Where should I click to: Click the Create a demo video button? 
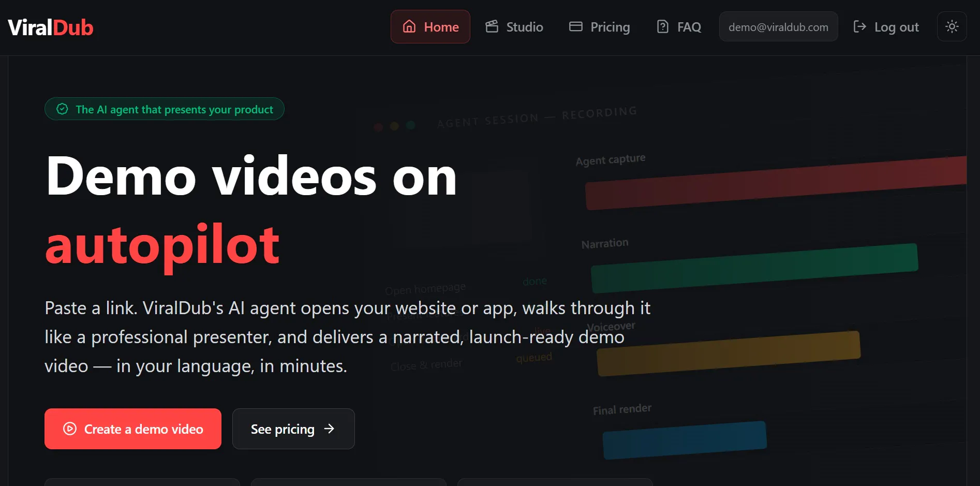point(133,429)
